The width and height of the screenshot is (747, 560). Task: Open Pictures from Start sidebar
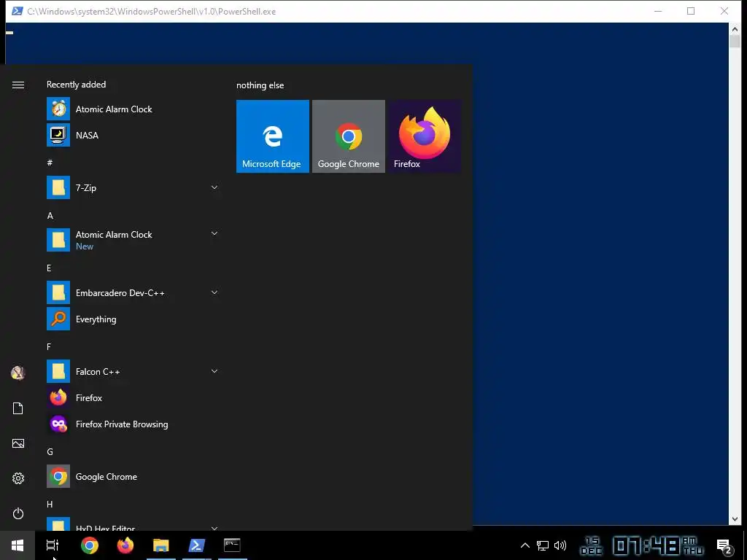click(18, 443)
